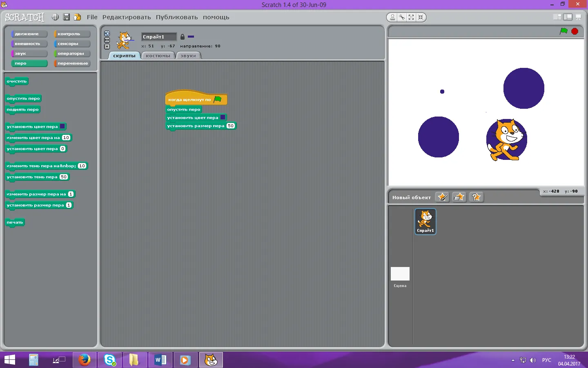Open the File menu
Screen dimensions: 588x368
(x=92, y=17)
